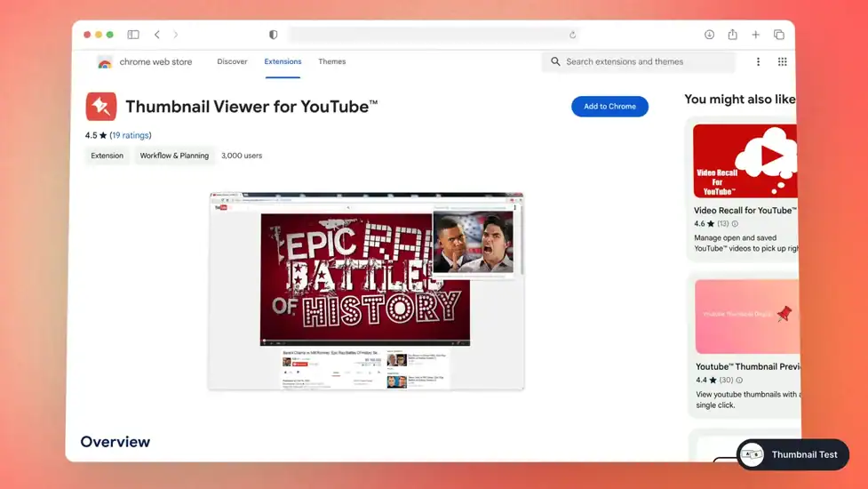Reload the page with refresh icon
Screen dimensions: 868x489
click(572, 35)
